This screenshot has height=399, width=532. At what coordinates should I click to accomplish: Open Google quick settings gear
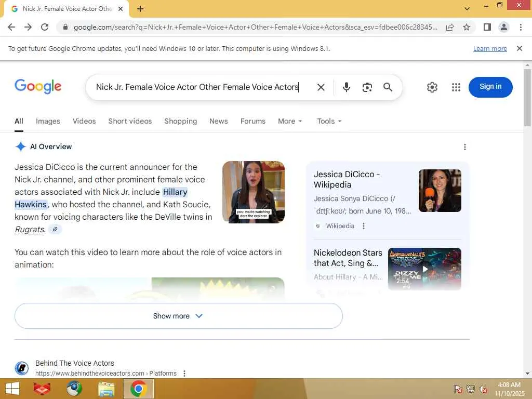pyautogui.click(x=432, y=87)
